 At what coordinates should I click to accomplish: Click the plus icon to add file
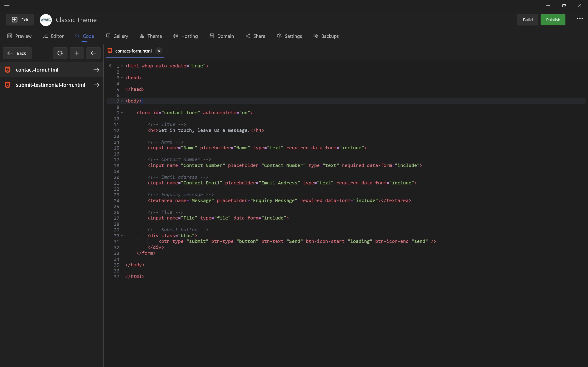click(77, 53)
